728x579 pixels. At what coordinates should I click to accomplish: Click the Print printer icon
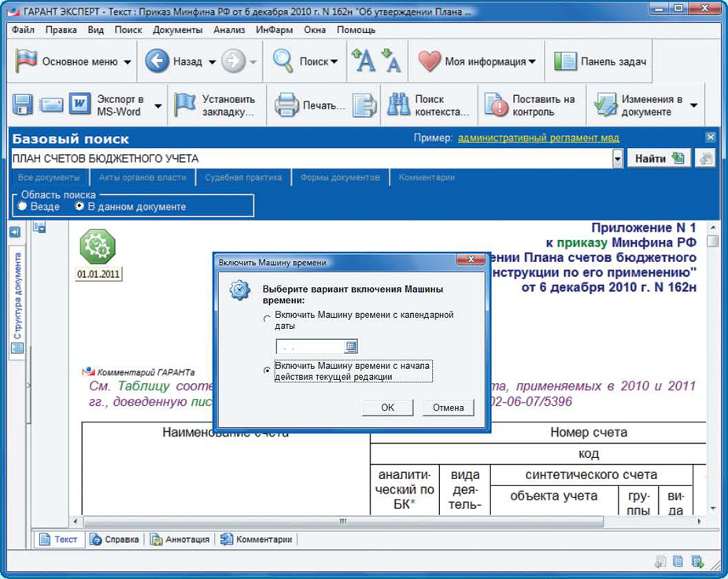coord(286,105)
